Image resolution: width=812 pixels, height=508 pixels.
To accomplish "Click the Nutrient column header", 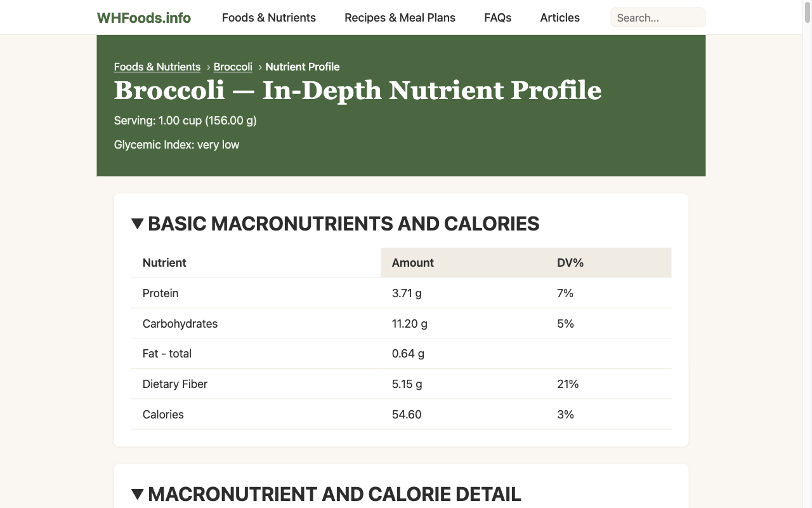I will tap(164, 262).
